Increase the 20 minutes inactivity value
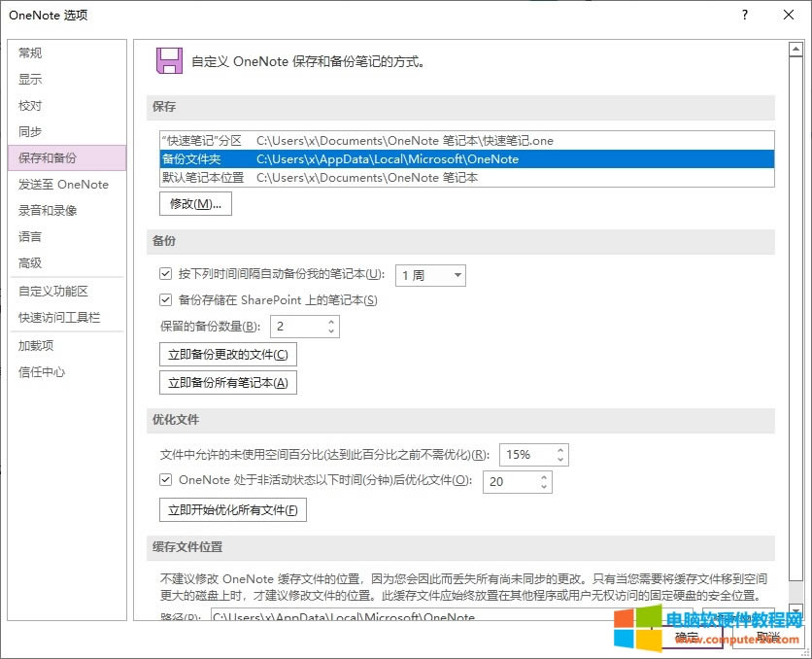Screen dimensions: 812x659 (543, 476)
